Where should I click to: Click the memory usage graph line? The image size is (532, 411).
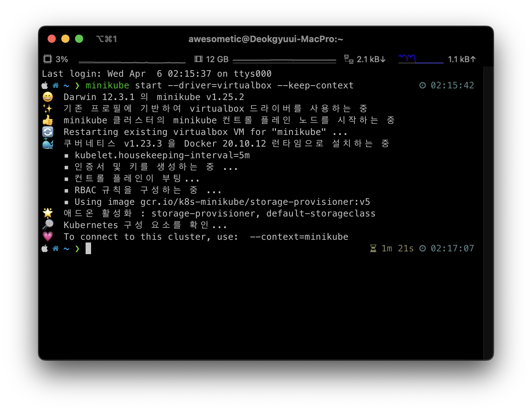pyautogui.click(x=284, y=61)
